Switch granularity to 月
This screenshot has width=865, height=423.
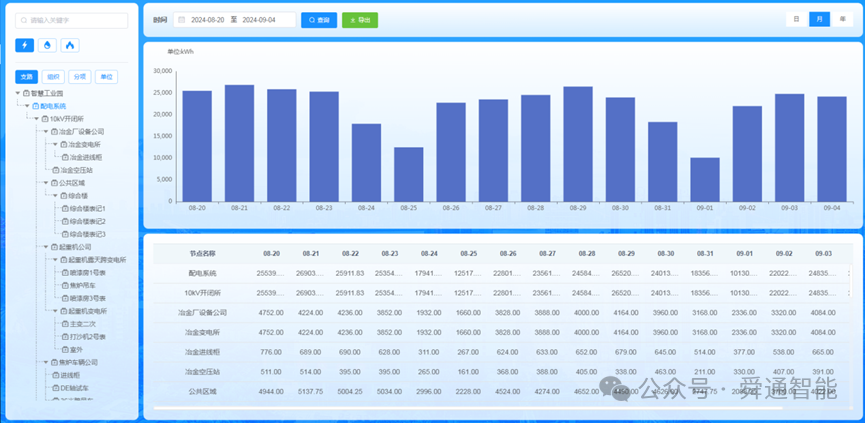coord(819,19)
